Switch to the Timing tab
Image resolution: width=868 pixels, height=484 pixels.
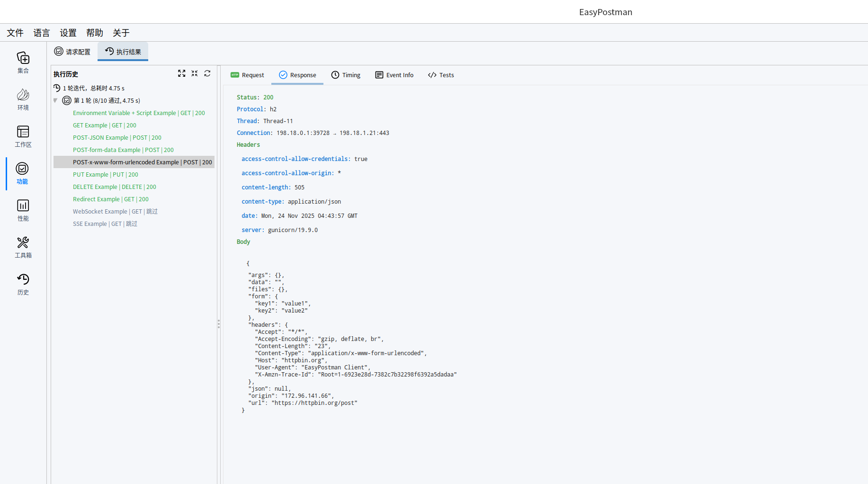346,75
